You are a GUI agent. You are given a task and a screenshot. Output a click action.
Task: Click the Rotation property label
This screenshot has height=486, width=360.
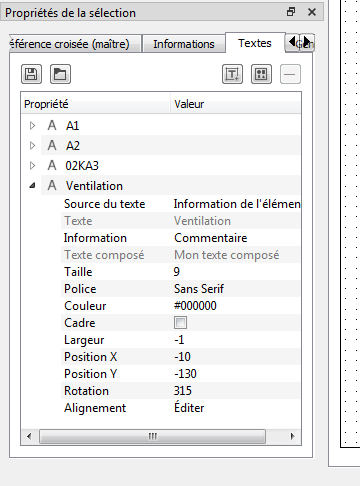coord(87,391)
